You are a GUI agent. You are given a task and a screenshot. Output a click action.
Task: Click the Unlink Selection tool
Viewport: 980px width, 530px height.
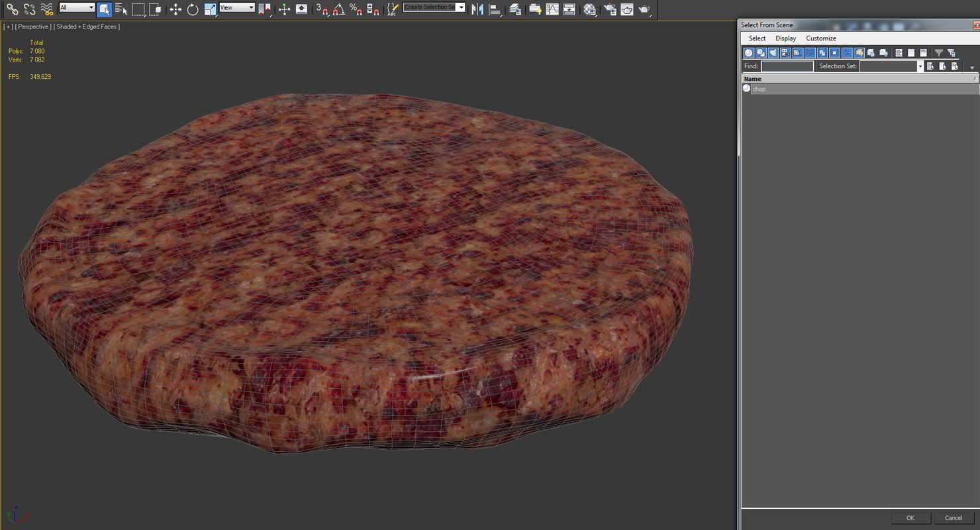click(x=29, y=9)
